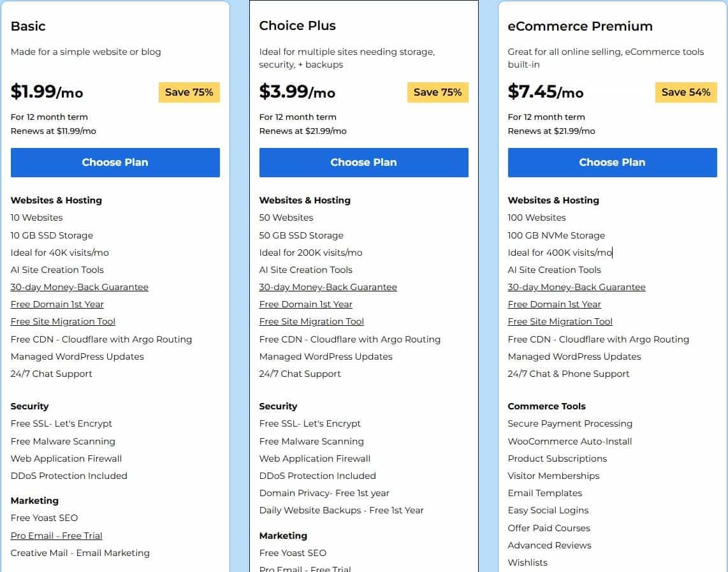
Task: Click the Save 54% badge on eCommerce Premium
Action: pyautogui.click(x=685, y=92)
